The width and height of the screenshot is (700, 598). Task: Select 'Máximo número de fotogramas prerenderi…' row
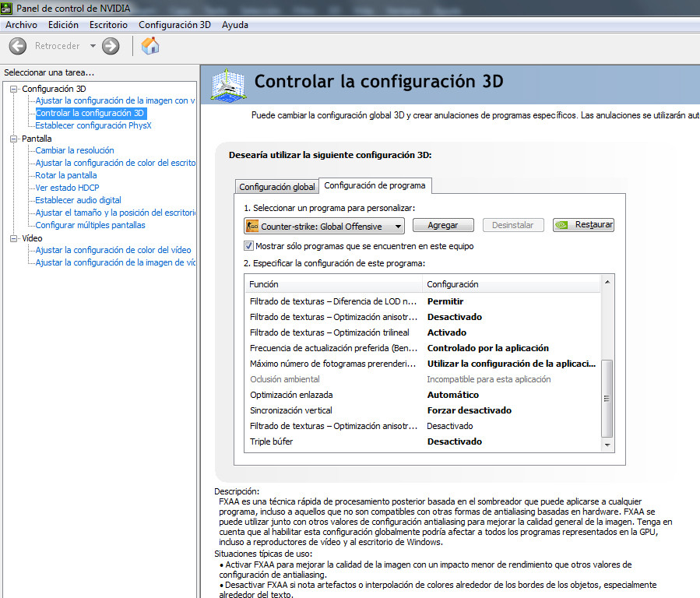(423, 364)
